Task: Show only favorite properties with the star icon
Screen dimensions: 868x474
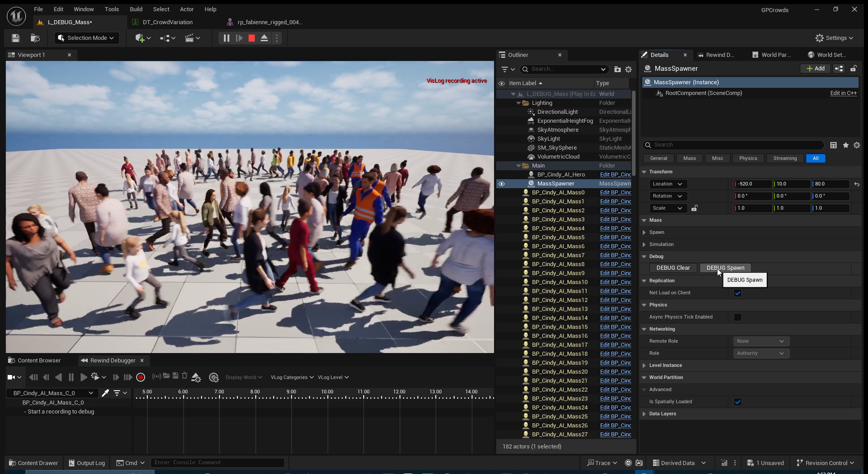Action: pyautogui.click(x=846, y=145)
